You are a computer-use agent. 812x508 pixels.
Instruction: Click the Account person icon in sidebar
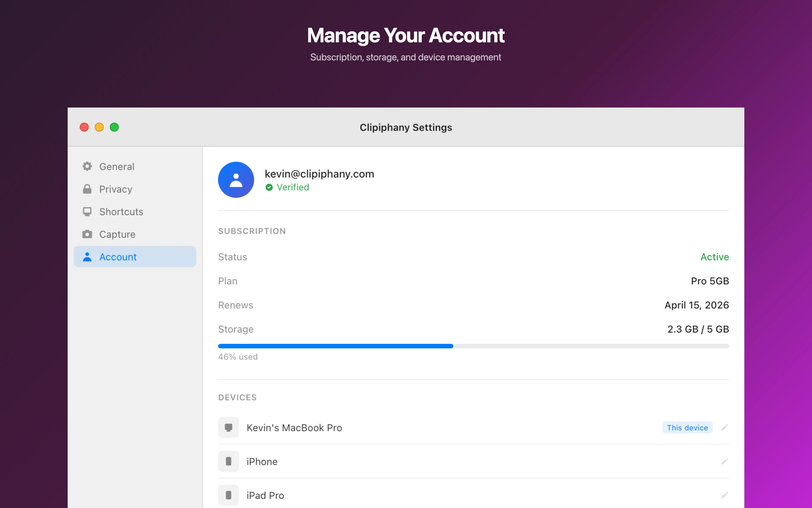point(87,257)
